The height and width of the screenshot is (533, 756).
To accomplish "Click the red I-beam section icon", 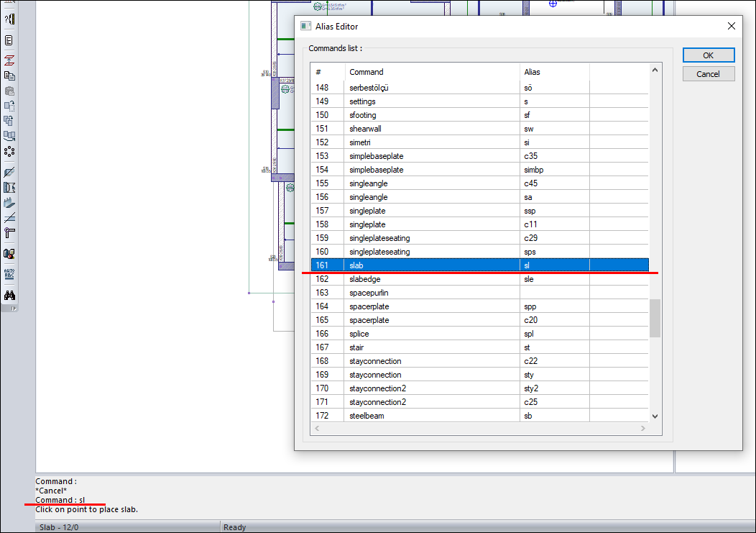I will (9, 60).
